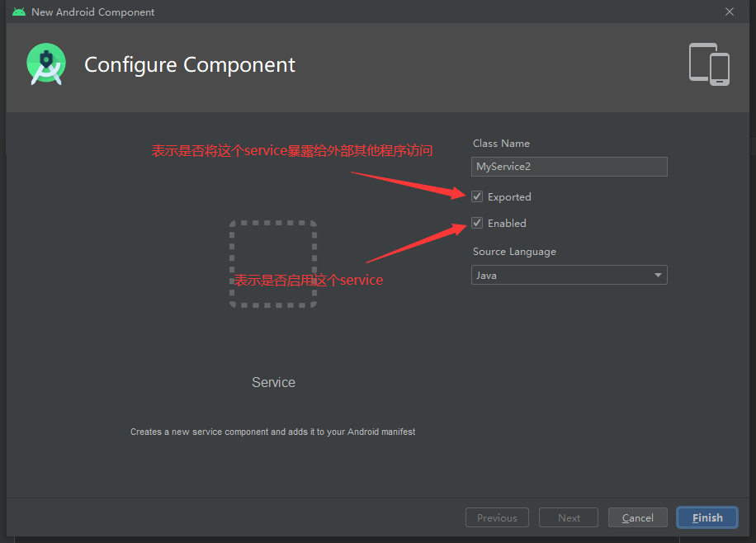Open the Source Language dropdown
The image size is (756, 543).
[x=569, y=275]
